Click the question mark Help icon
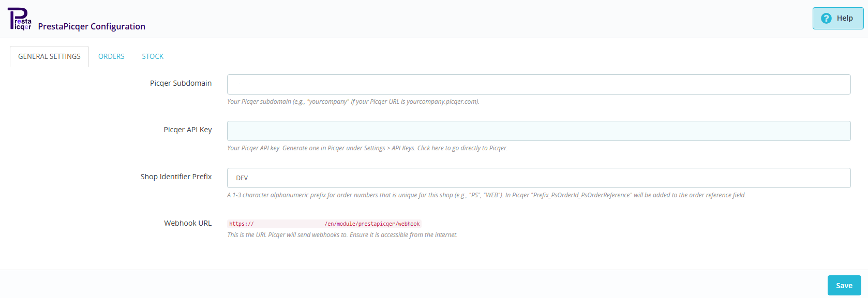 click(826, 18)
